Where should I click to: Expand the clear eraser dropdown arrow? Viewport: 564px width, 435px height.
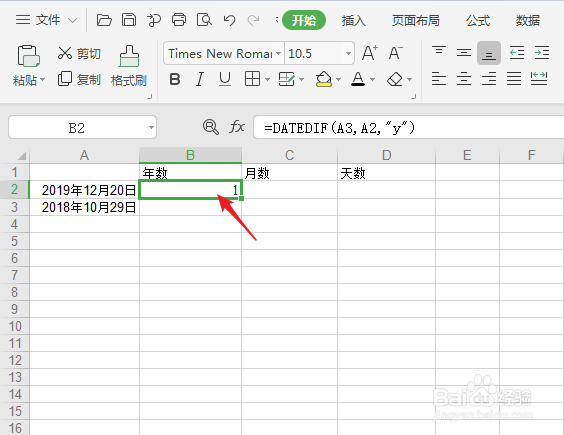pos(410,80)
